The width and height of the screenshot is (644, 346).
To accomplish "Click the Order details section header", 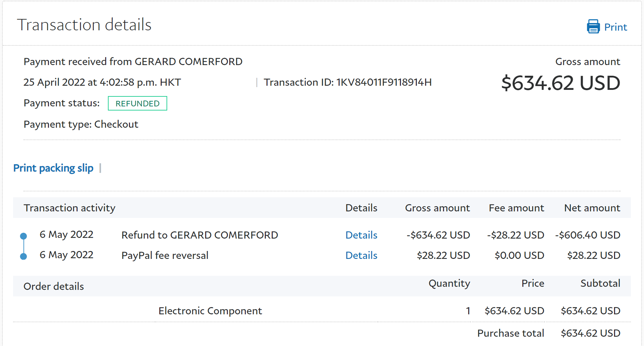I will [53, 286].
